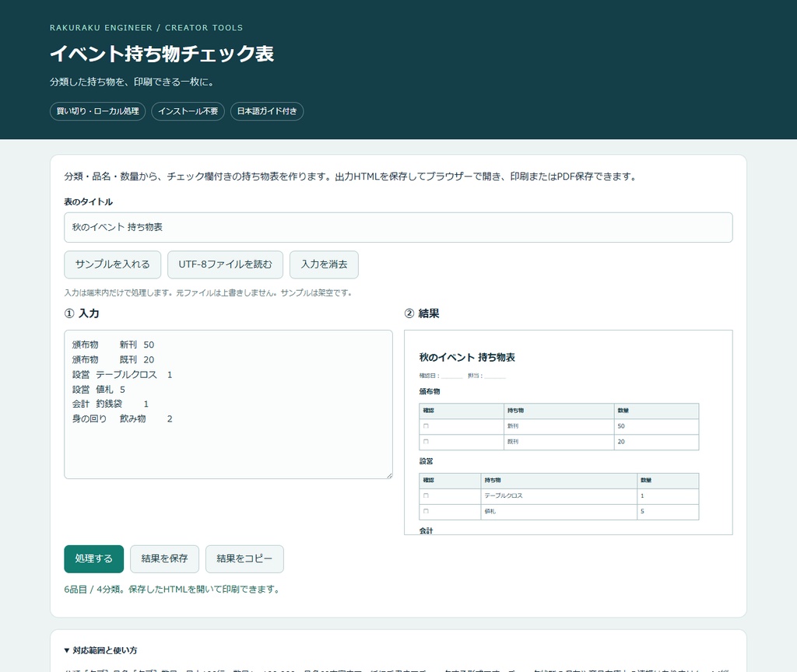Click the 結果を保存 button
This screenshot has height=672, width=797.
coord(164,558)
